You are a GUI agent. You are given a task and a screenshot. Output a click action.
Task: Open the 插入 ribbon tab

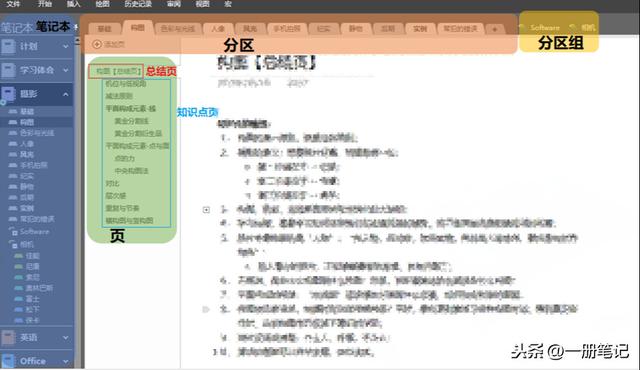pyautogui.click(x=74, y=4)
